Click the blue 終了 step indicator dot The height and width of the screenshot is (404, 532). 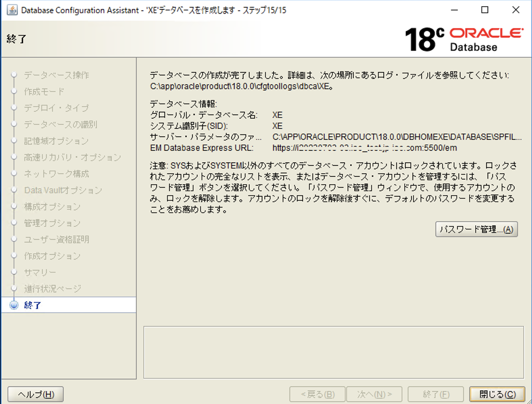[13, 305]
